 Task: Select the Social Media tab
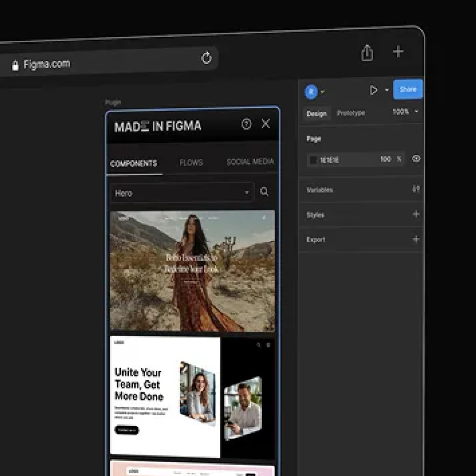pyautogui.click(x=250, y=161)
